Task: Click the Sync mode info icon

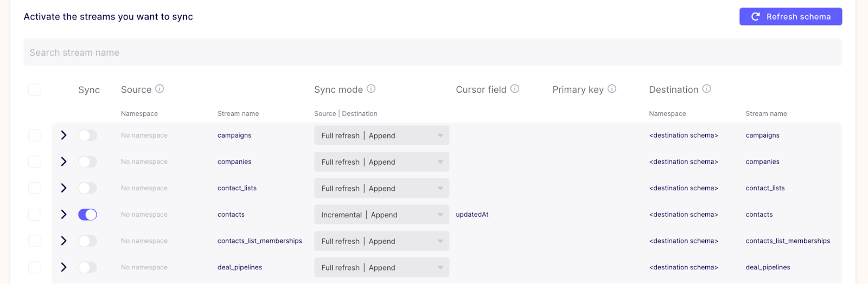Action: (x=371, y=89)
